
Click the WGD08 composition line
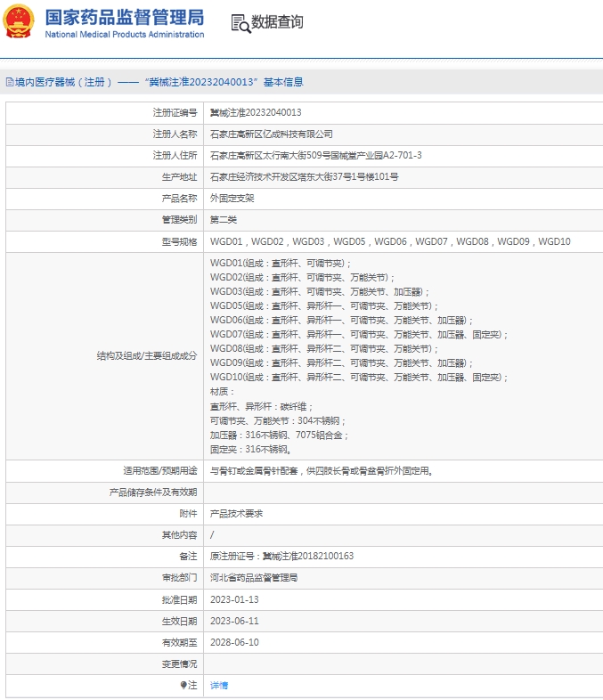[324, 349]
